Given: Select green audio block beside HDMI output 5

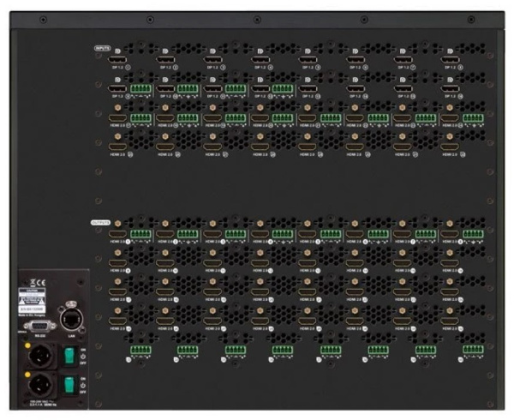Looking at the screenshot, I should tap(331, 234).
